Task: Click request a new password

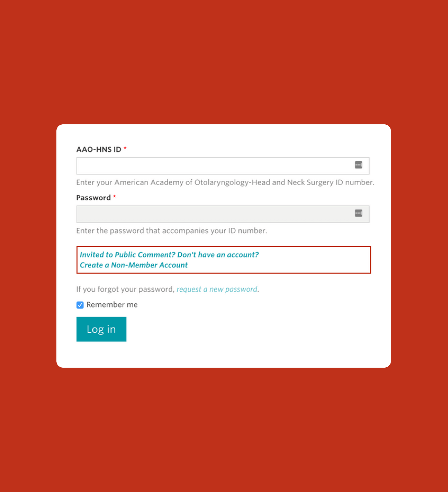Action: [217, 289]
